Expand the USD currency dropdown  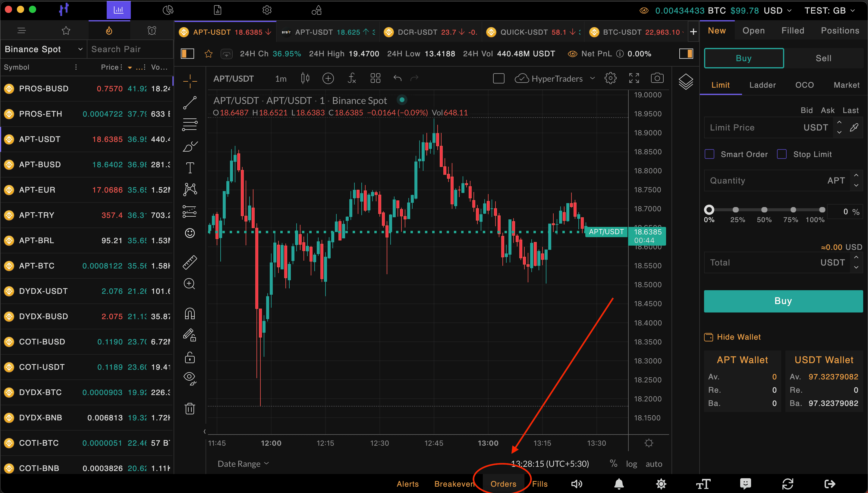click(x=778, y=11)
